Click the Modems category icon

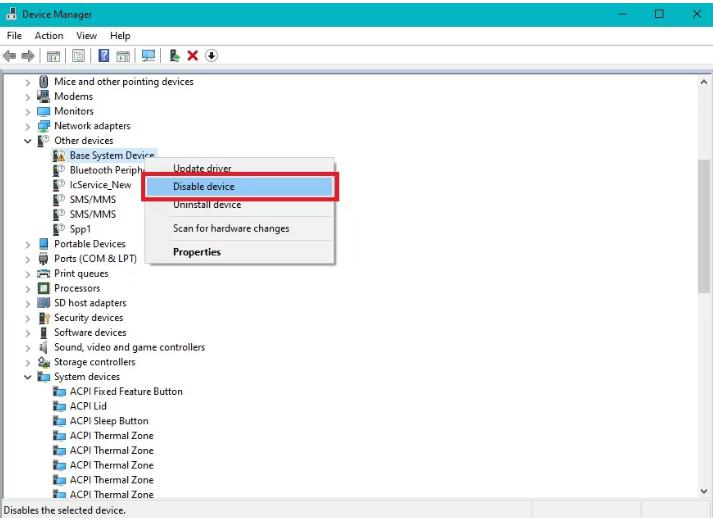[x=44, y=96]
